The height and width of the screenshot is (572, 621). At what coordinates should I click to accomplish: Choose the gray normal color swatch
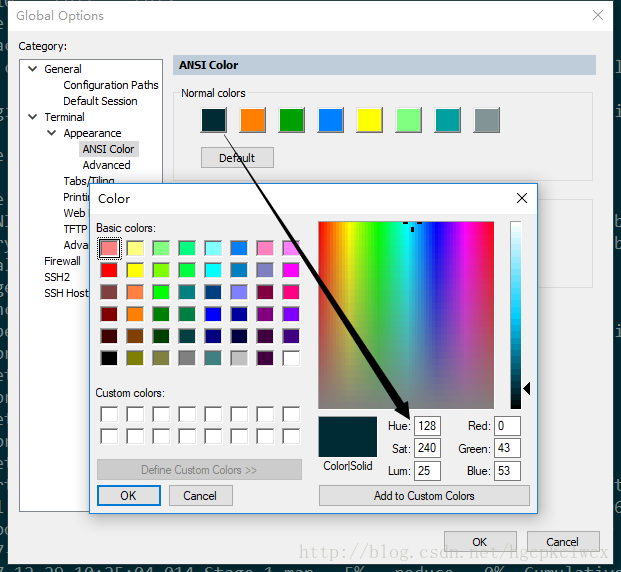click(486, 120)
